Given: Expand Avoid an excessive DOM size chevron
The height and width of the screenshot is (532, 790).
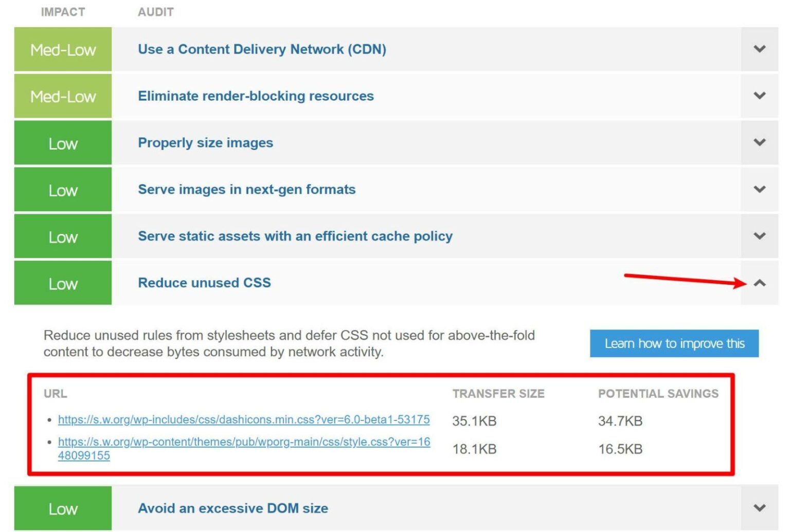Looking at the screenshot, I should 759,508.
